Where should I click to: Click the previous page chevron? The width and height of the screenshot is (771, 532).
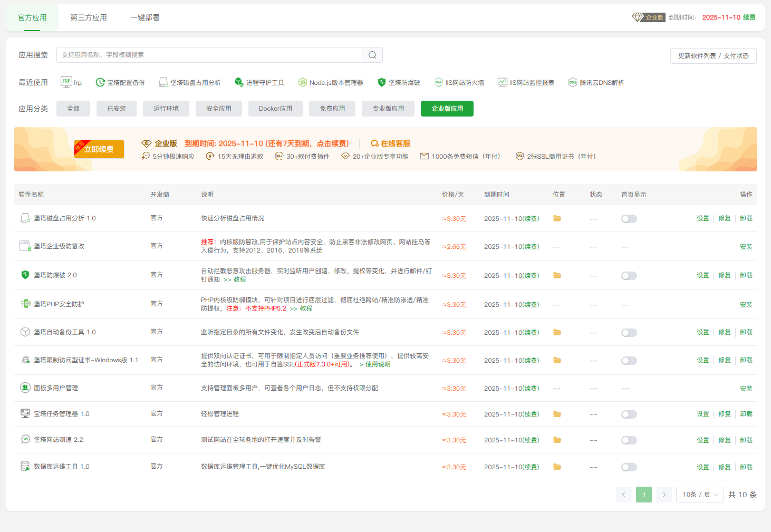[x=624, y=494]
